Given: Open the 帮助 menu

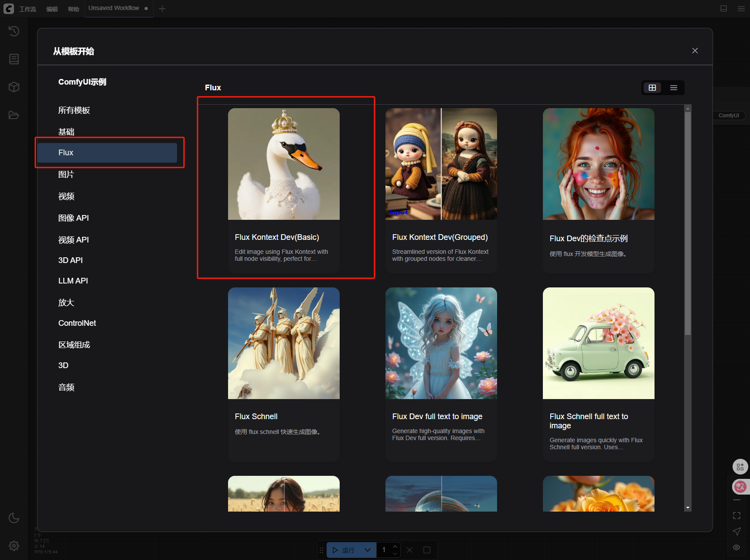Looking at the screenshot, I should click(74, 9).
